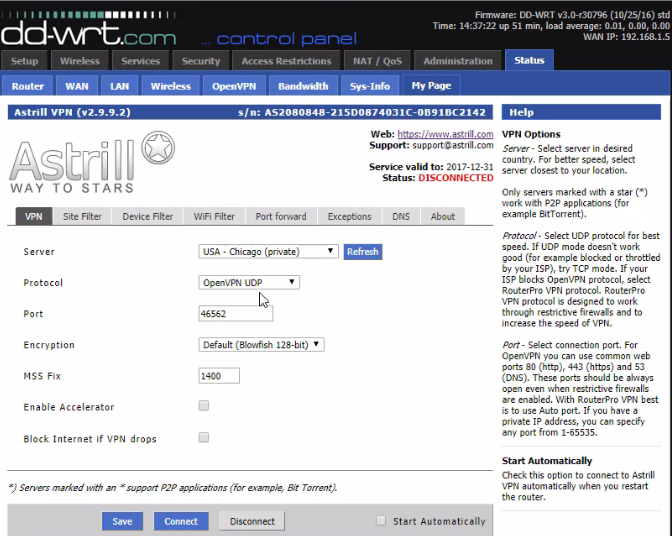
Task: Switch to the DNS tab
Action: point(401,216)
